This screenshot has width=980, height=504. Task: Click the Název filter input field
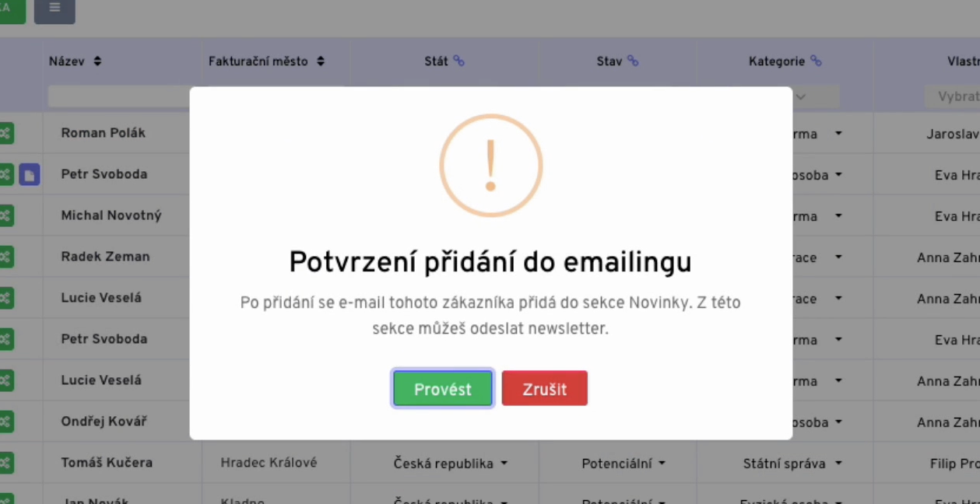pos(118,96)
